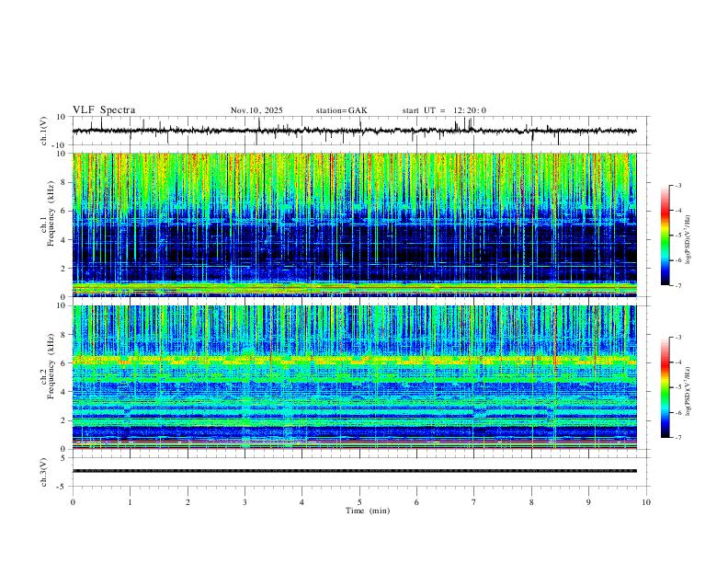
Task: Click the "VLF Spectra" plot title
Action: coord(104,110)
